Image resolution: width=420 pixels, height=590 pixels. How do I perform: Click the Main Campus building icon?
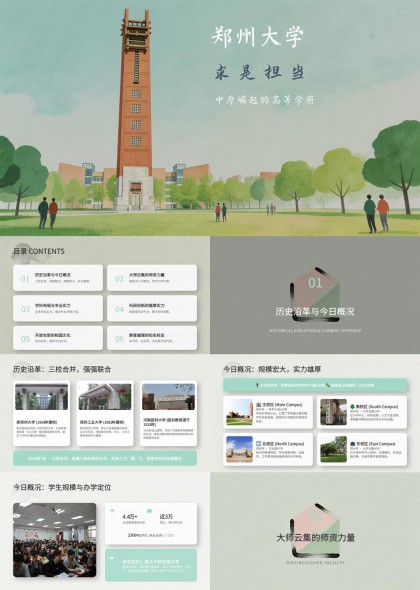coord(259,405)
